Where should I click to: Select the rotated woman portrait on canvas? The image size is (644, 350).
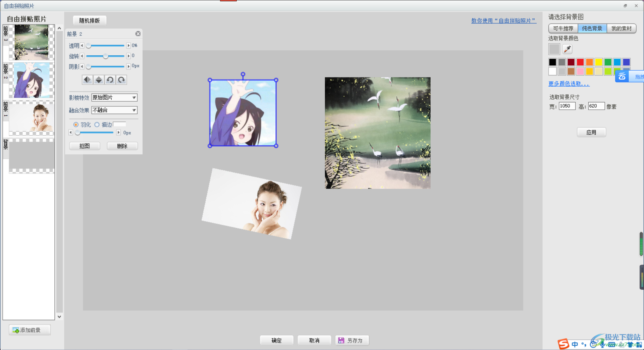(252, 204)
